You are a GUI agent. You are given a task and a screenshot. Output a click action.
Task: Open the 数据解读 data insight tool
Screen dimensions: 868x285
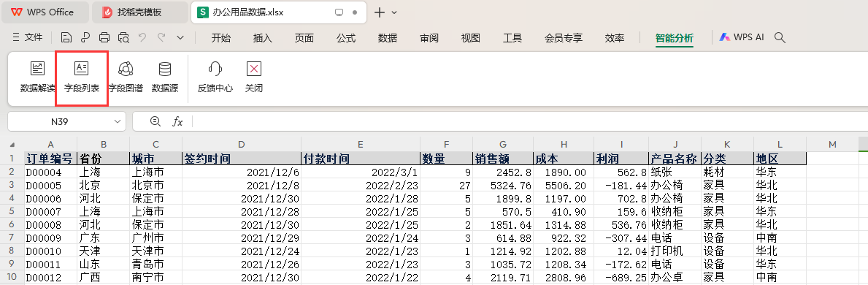click(38, 77)
